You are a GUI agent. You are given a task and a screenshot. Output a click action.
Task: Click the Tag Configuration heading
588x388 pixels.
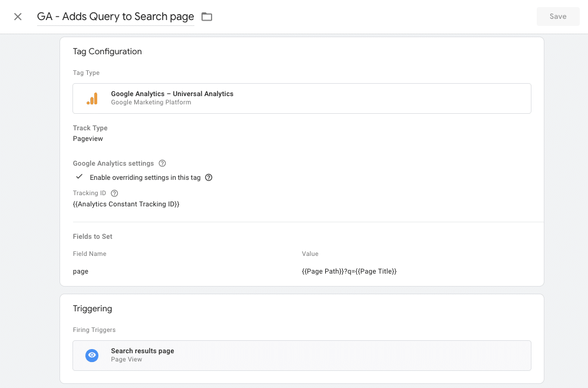tap(107, 51)
